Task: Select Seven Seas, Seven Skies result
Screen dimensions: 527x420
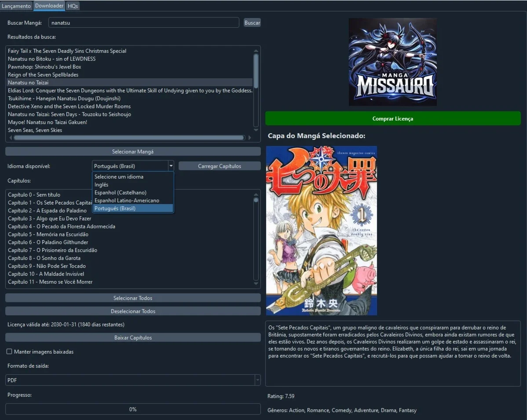Action: (130, 130)
